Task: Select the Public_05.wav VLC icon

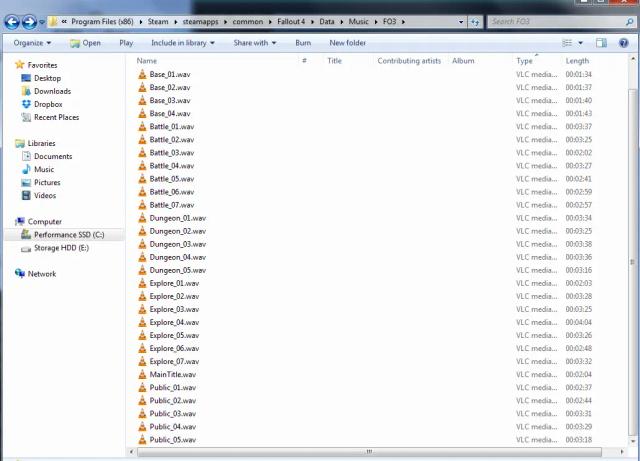Action: coord(142,440)
